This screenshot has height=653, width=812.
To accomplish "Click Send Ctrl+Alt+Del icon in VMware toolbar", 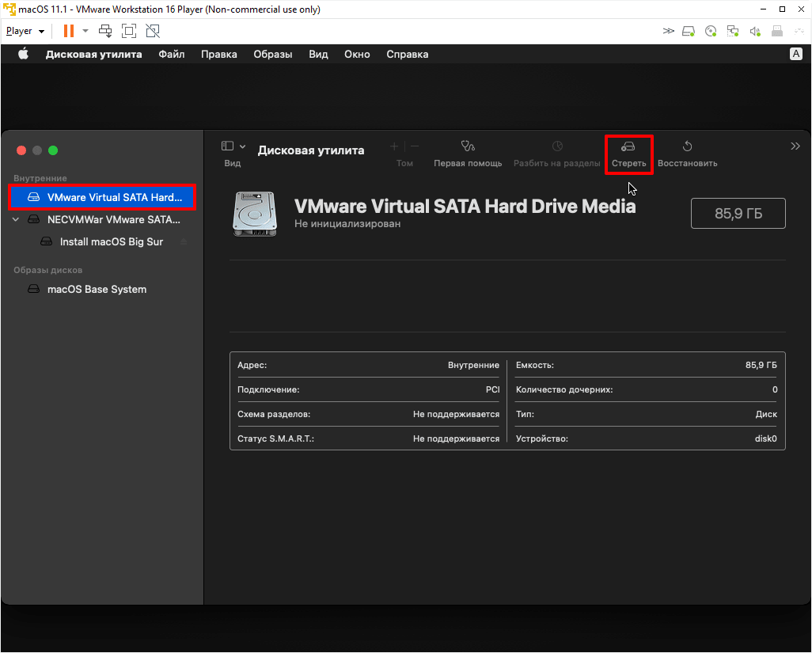I will pos(105,31).
